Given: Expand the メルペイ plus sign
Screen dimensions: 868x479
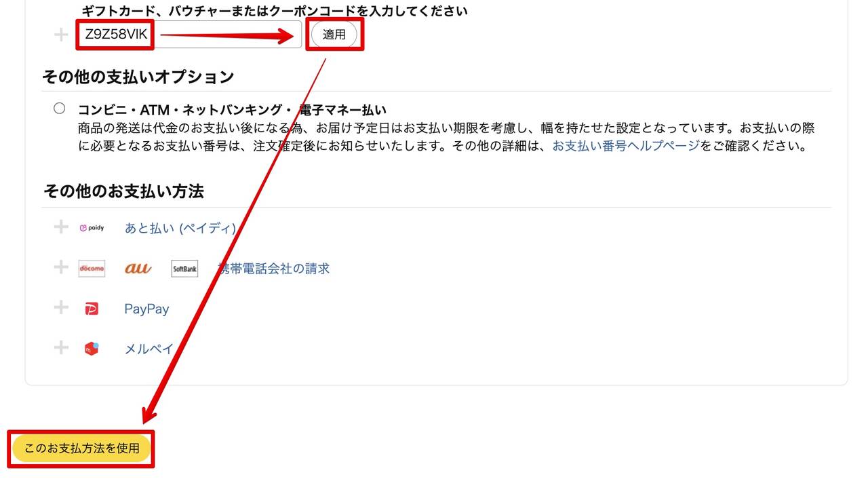Looking at the screenshot, I should tap(61, 348).
